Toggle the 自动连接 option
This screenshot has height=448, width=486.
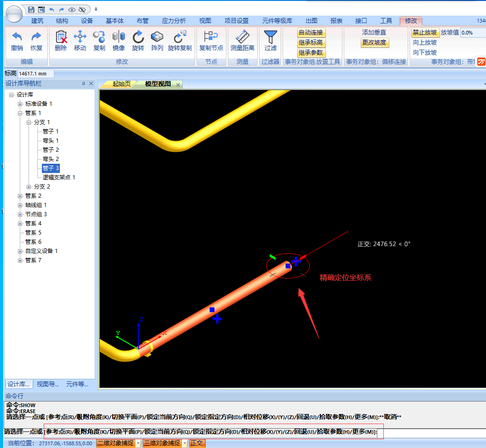(311, 33)
